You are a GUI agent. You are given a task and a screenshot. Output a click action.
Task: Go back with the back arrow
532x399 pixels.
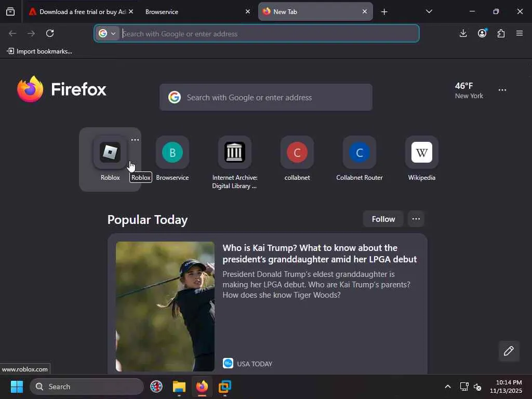(x=12, y=33)
